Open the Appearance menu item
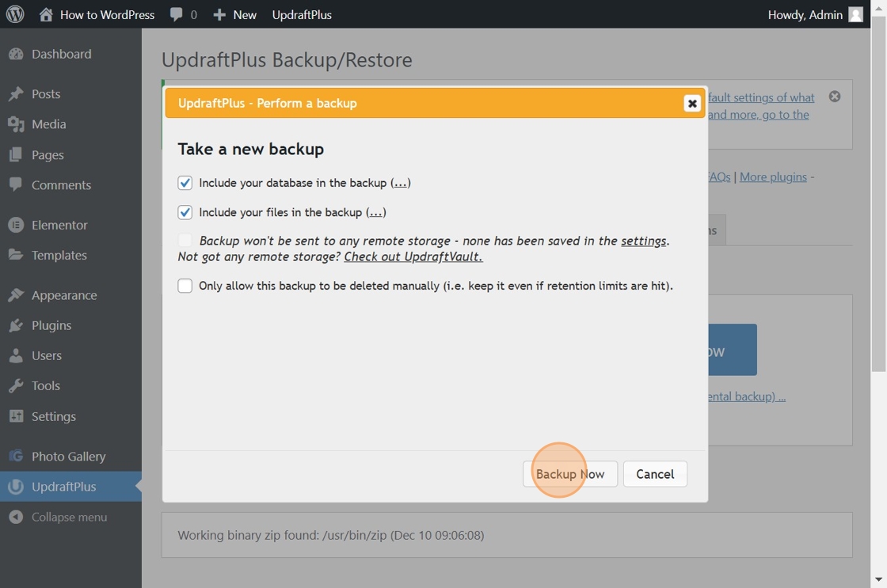Viewport: 887px width, 588px height. coord(70,295)
